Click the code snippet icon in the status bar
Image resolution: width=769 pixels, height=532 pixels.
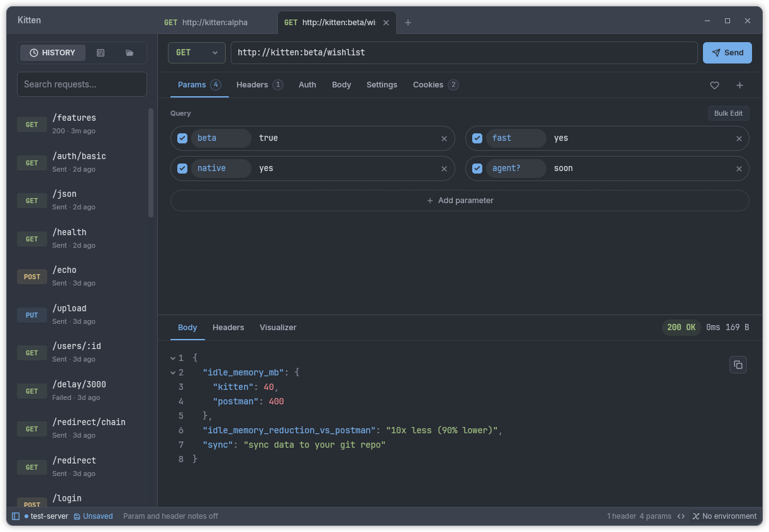(681, 516)
